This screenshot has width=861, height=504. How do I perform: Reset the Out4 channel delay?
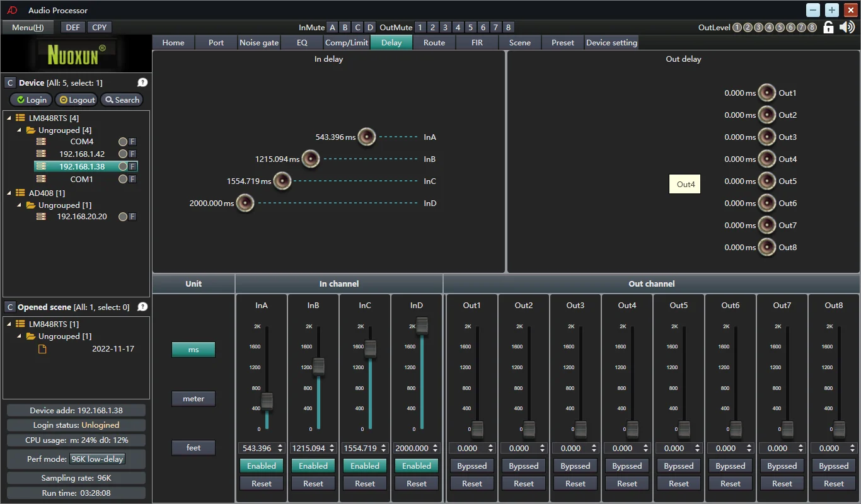click(x=627, y=484)
